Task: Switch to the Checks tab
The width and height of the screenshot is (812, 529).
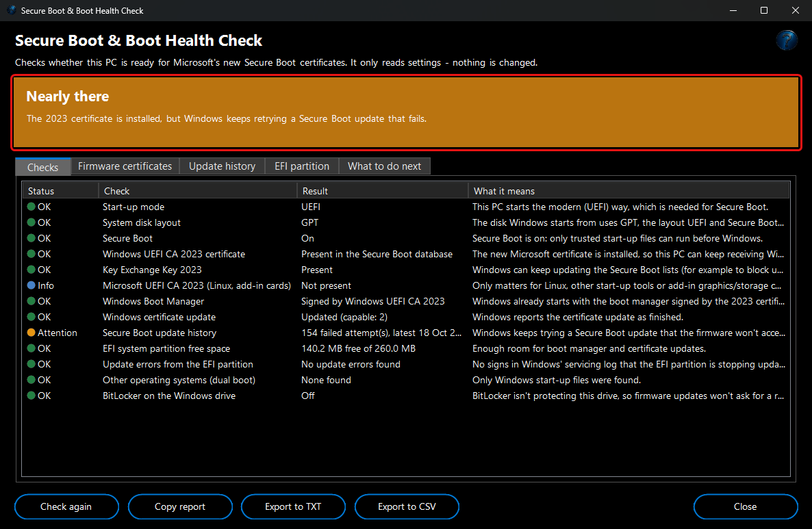Action: (x=43, y=167)
